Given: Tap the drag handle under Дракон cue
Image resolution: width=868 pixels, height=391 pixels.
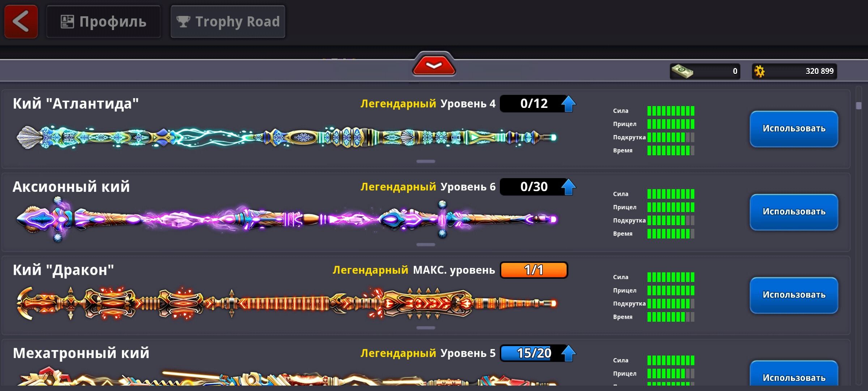Looking at the screenshot, I should (426, 328).
